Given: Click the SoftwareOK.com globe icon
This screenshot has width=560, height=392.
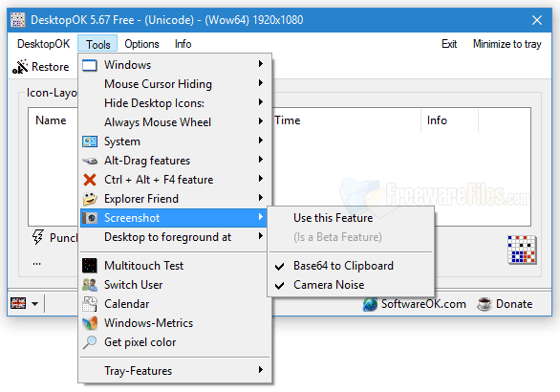Looking at the screenshot, I should point(370,304).
